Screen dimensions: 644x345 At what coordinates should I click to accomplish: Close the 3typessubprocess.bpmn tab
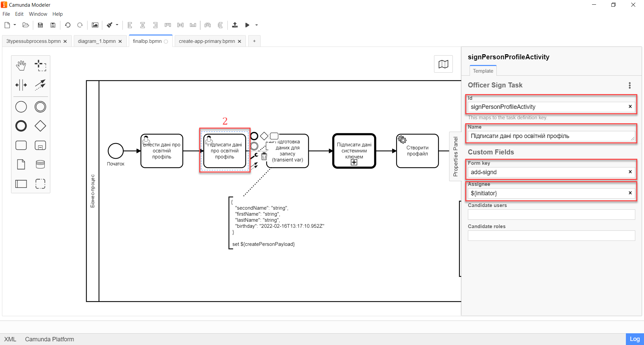[65, 41]
